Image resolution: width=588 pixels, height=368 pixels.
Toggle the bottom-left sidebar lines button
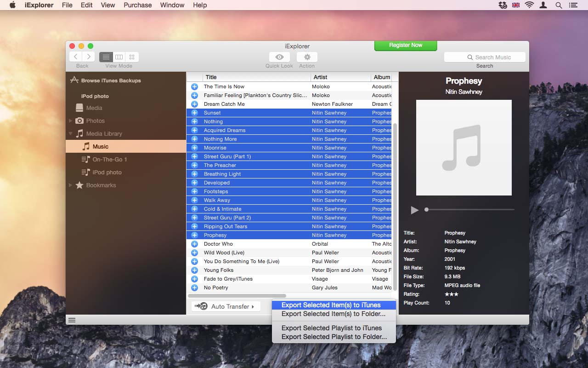click(72, 320)
